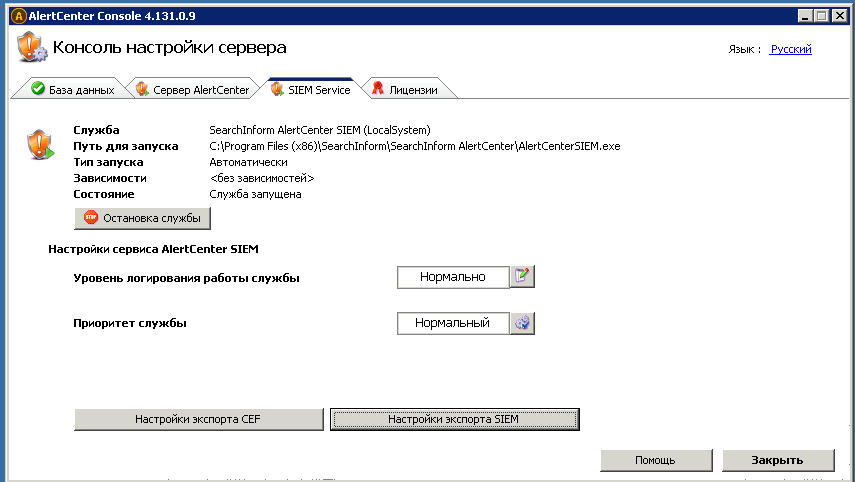Change language via Русский link
The image size is (855, 482).
791,49
